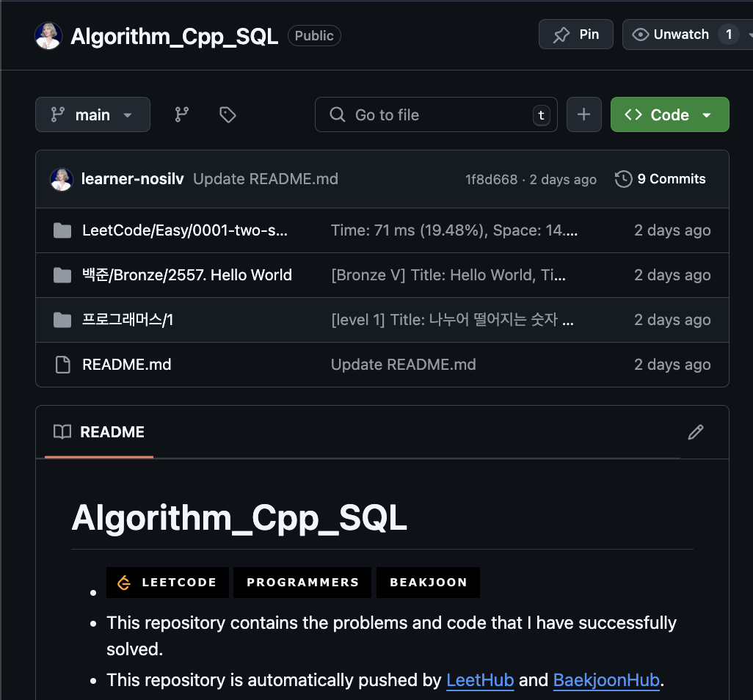Open the add file plus button

coord(584,114)
